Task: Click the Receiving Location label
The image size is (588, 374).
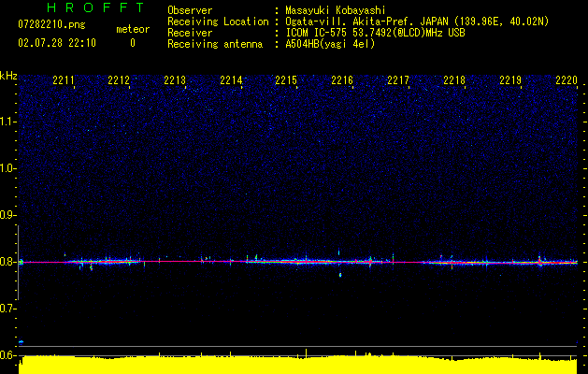Action: [x=218, y=22]
